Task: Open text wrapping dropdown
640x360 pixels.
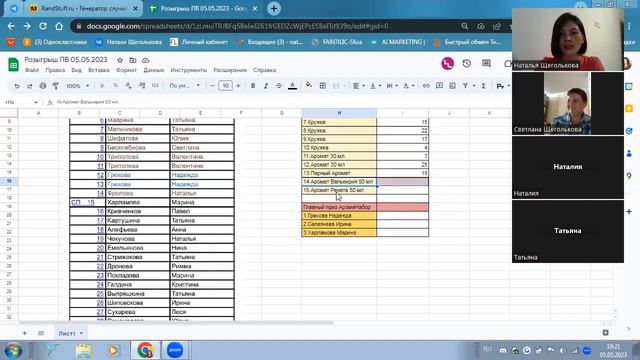Action: pyautogui.click(x=391, y=86)
